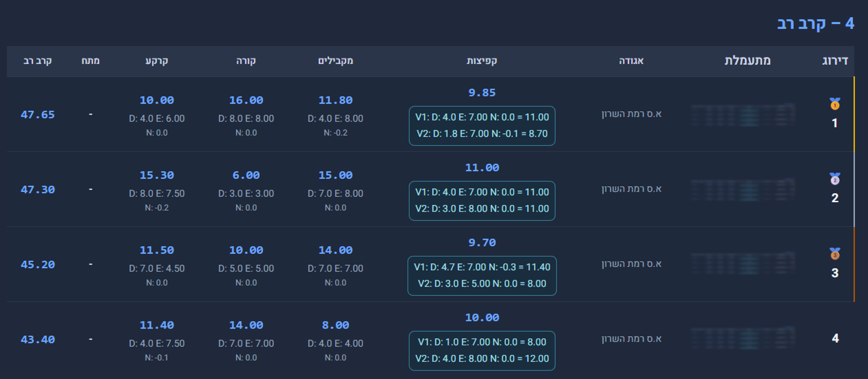The height and width of the screenshot is (379, 868).
Task: Click the 'מתעמלת' column header
Action: 748,61
